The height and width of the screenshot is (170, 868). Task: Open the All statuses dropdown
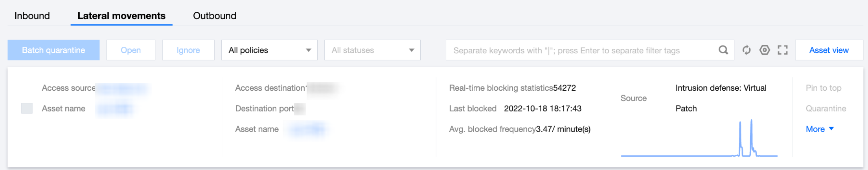tap(372, 50)
